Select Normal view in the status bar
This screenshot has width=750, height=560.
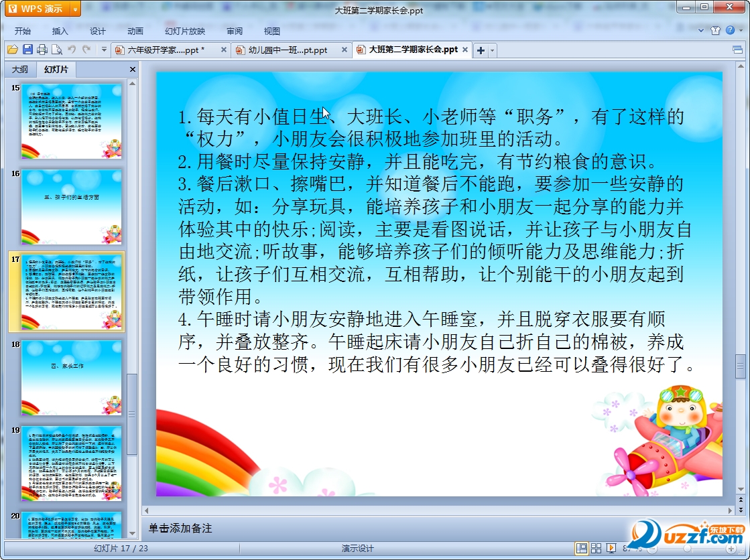tap(583, 549)
